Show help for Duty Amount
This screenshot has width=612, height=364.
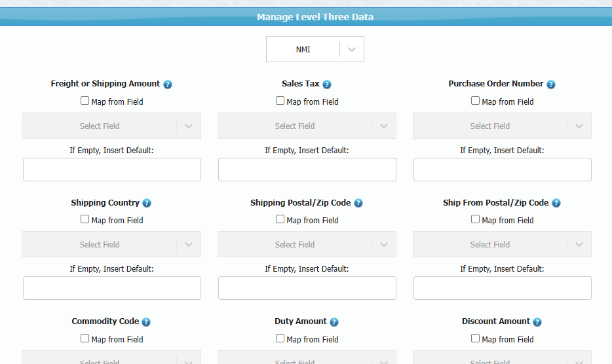tap(334, 322)
